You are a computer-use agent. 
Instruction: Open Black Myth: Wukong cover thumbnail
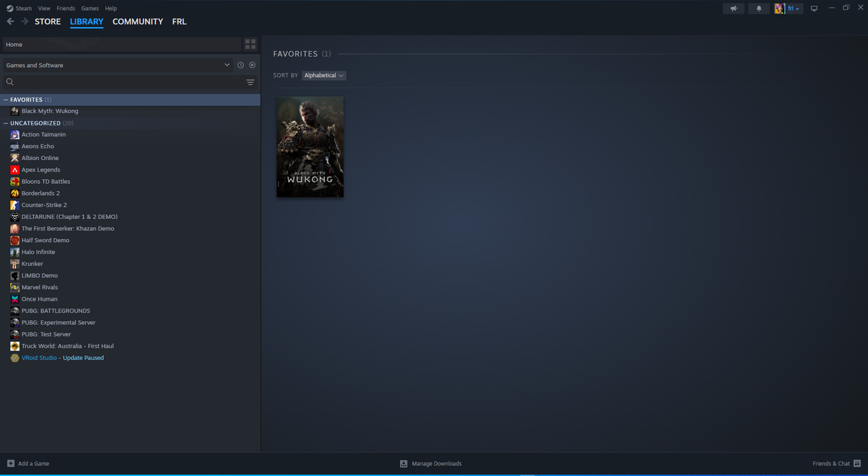[310, 147]
